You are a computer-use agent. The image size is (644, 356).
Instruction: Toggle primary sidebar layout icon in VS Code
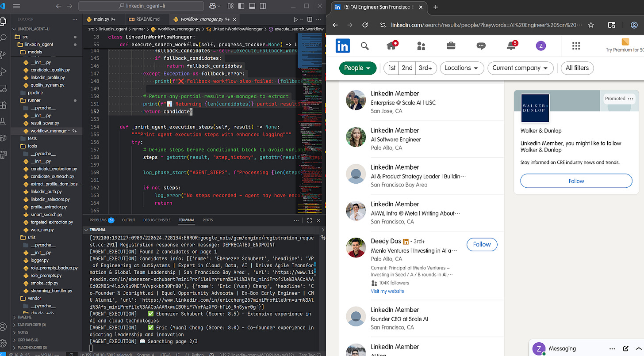(240, 6)
